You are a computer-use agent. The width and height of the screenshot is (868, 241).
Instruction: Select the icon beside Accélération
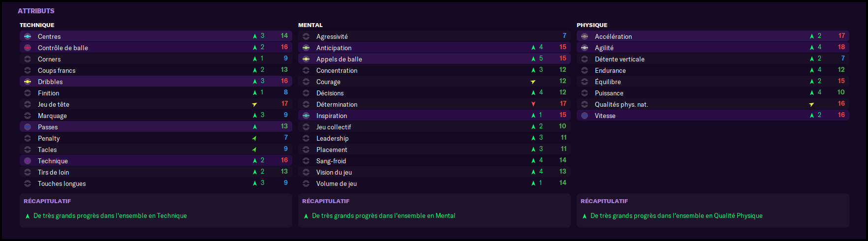click(x=585, y=36)
